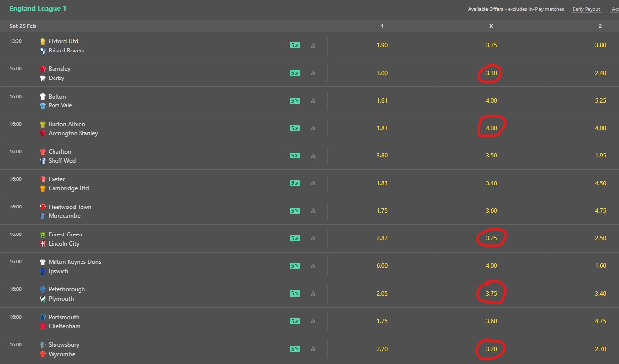619x364 pixels.
Task: Select Lincoln City away win odds 2.50
Action: coord(600,238)
